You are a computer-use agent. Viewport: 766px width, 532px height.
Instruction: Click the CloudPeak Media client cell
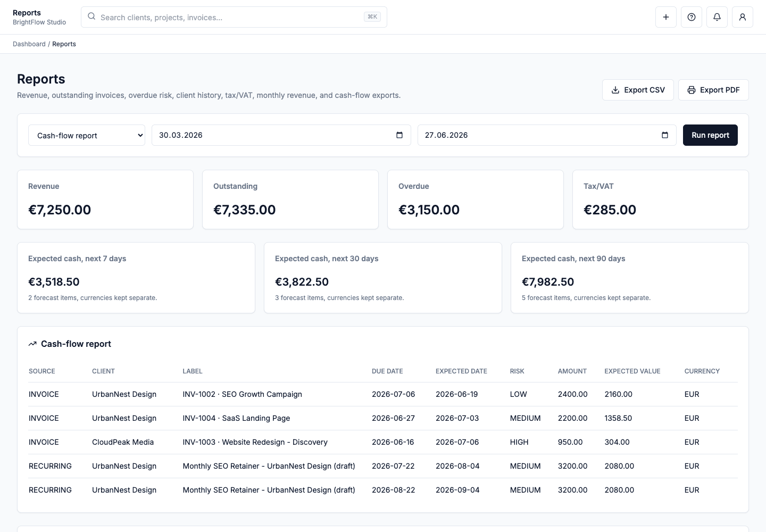click(x=123, y=442)
